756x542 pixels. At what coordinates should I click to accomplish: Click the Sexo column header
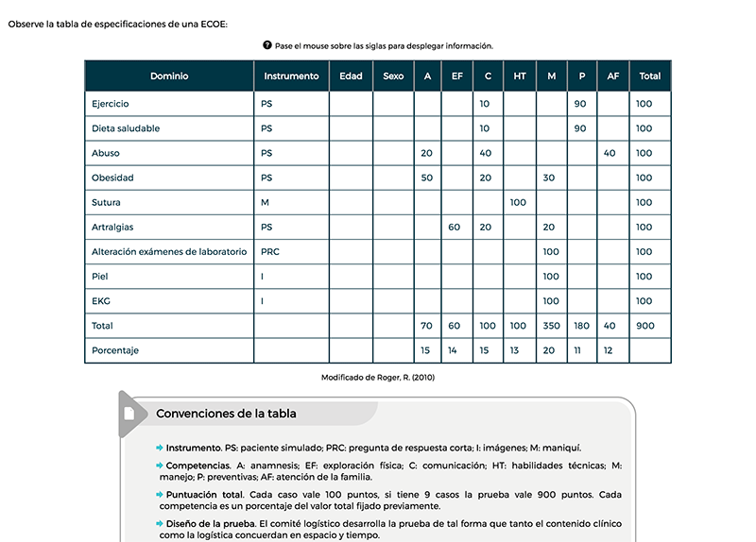click(393, 76)
